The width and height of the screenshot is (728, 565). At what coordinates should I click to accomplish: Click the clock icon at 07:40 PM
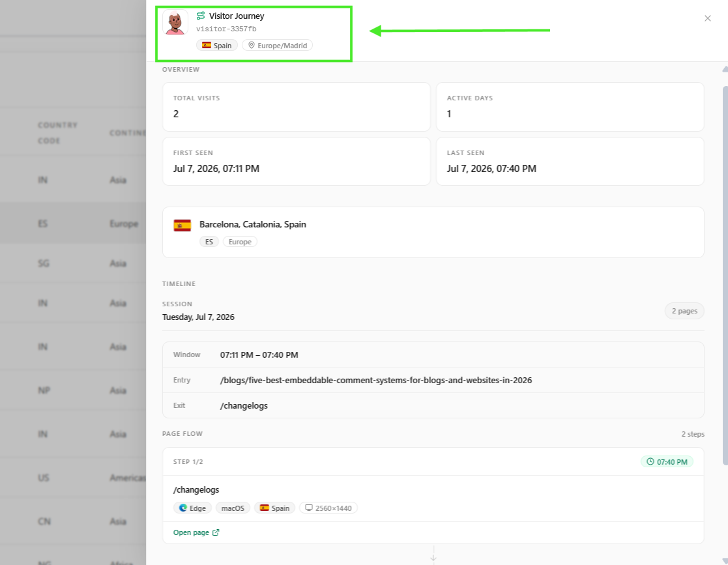point(650,461)
